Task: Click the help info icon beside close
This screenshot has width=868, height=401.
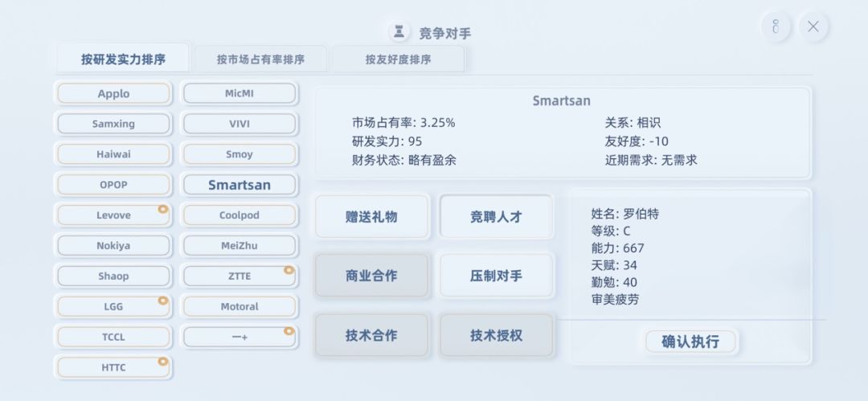Action: click(776, 27)
